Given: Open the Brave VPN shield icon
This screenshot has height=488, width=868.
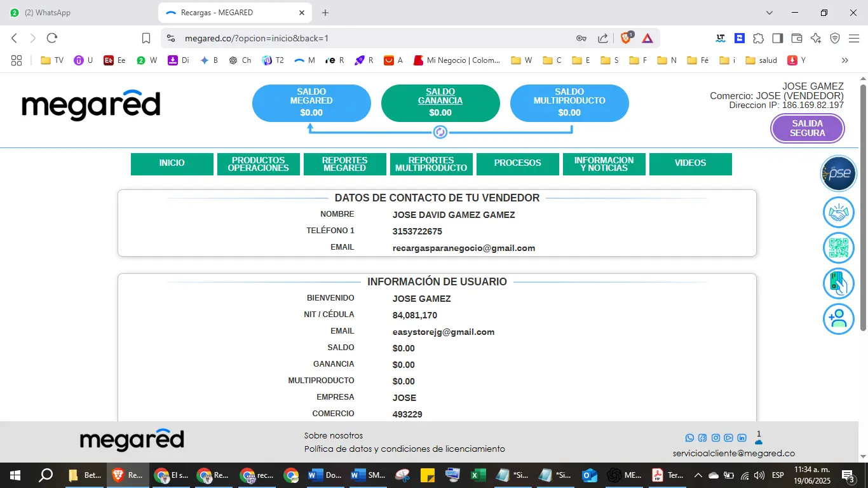Looking at the screenshot, I should pos(835,38).
